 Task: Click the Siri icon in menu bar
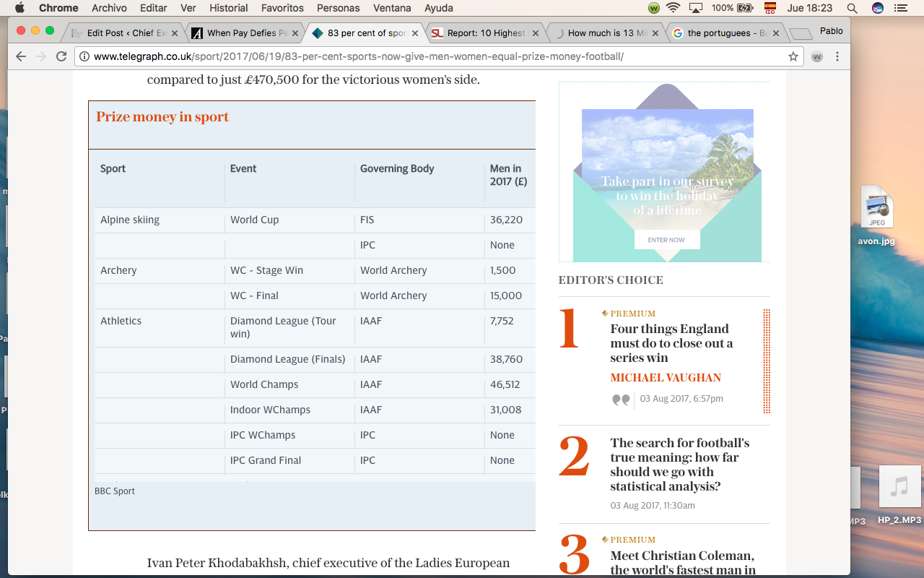tap(878, 8)
